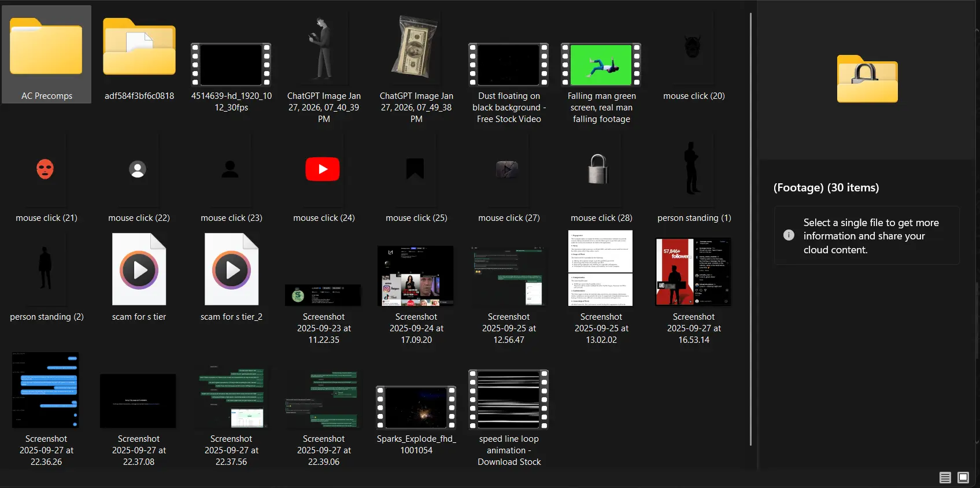Screen dimensions: 980x488
Task: Select the mouse click (24) YouTube icon
Action: (323, 169)
